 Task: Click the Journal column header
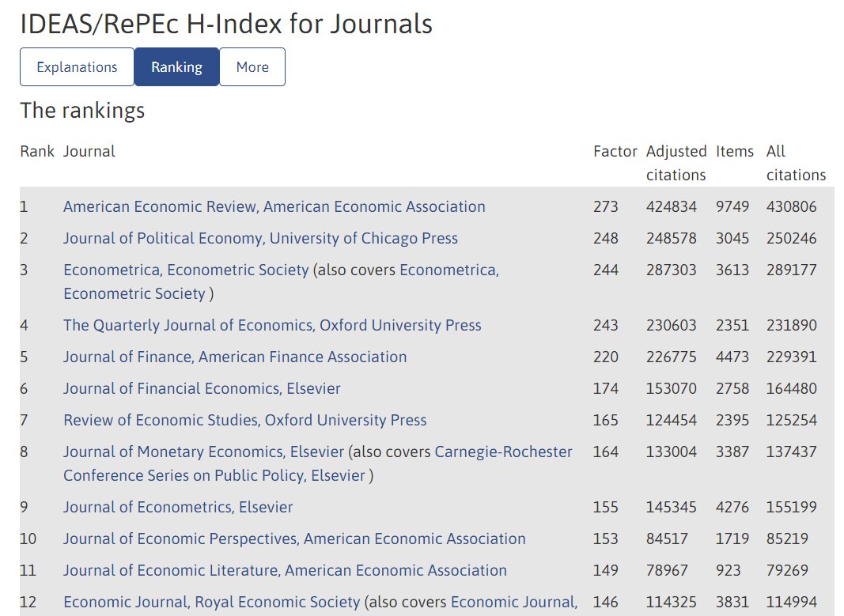pyautogui.click(x=89, y=152)
